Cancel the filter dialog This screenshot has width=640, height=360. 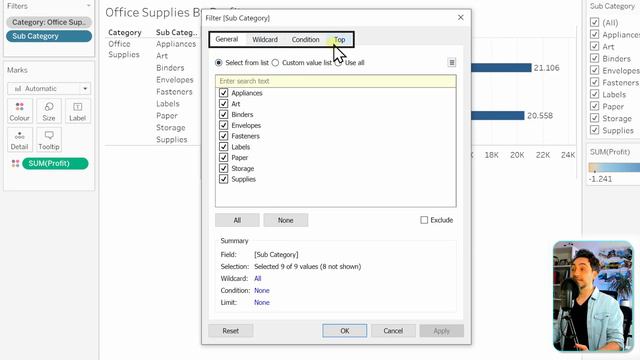(x=393, y=331)
